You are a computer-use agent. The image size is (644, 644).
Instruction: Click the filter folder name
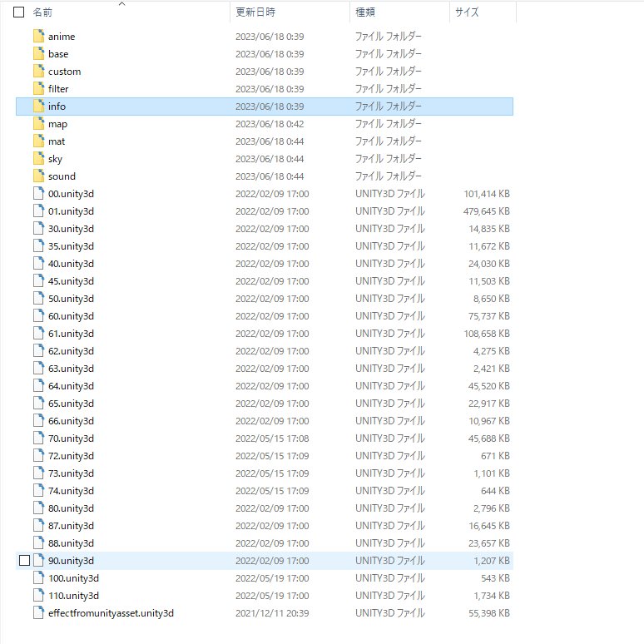point(58,89)
